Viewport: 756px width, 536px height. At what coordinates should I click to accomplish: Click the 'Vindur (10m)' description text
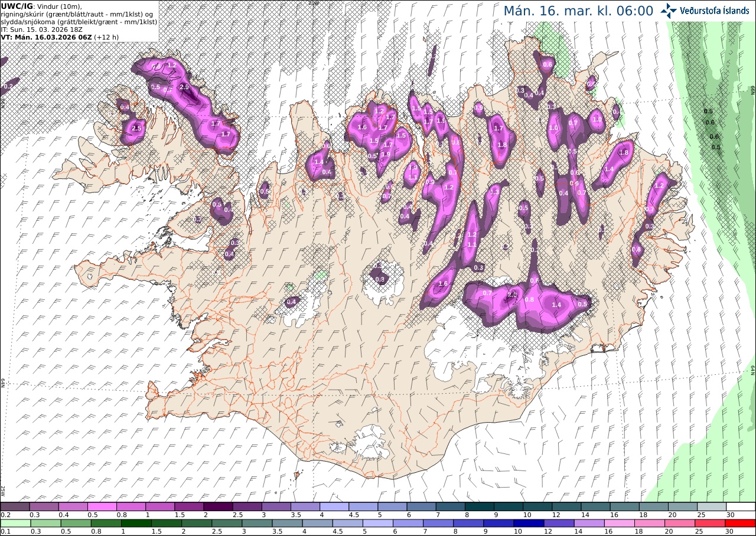coord(59,6)
